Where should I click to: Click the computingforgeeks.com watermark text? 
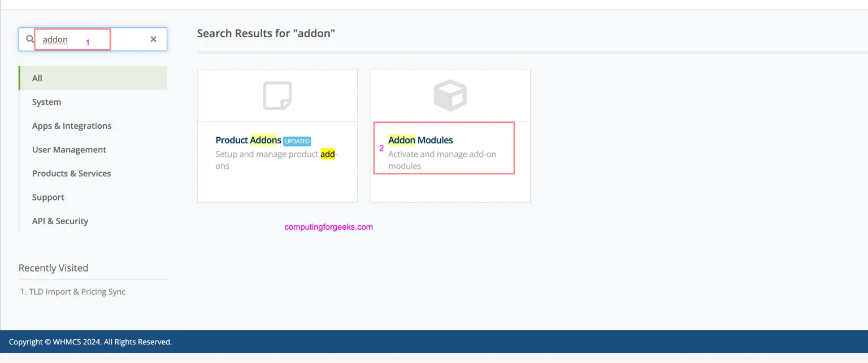328,226
